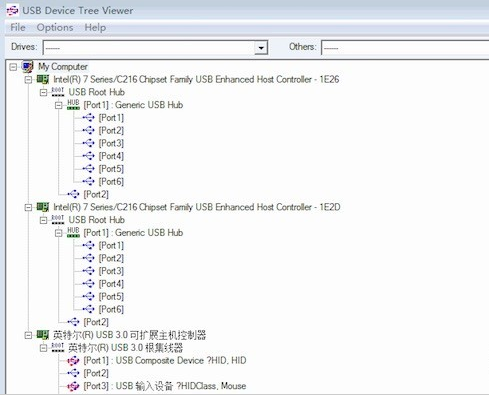
Task: Collapse the My Computer tree node
Action: tap(13, 67)
